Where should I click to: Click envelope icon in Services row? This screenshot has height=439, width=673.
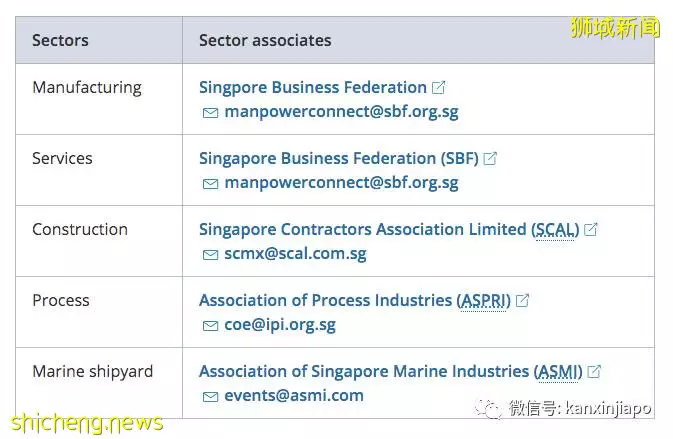point(210,184)
